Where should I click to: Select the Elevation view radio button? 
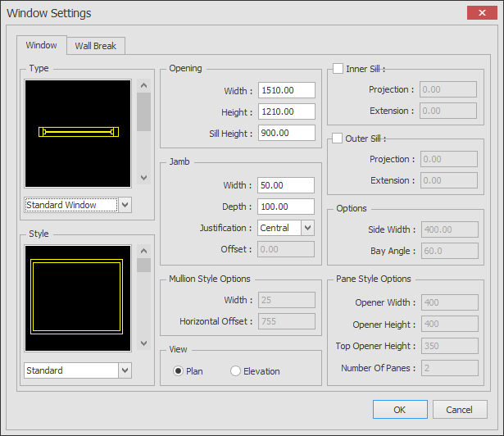pos(235,371)
